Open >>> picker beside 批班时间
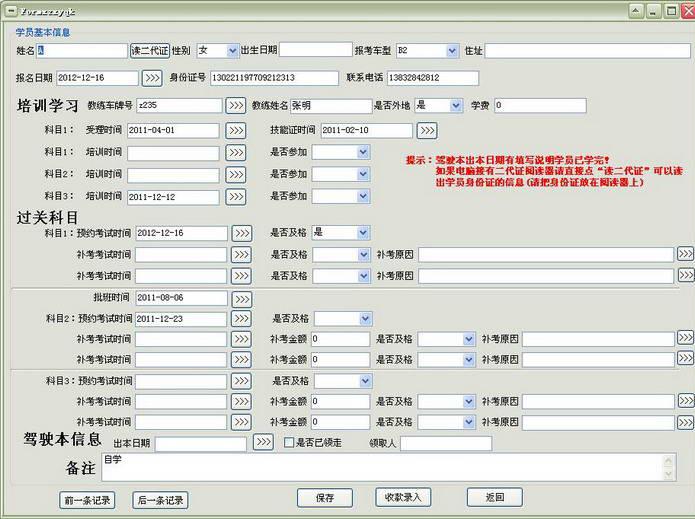The width and height of the screenshot is (695, 519). click(242, 299)
